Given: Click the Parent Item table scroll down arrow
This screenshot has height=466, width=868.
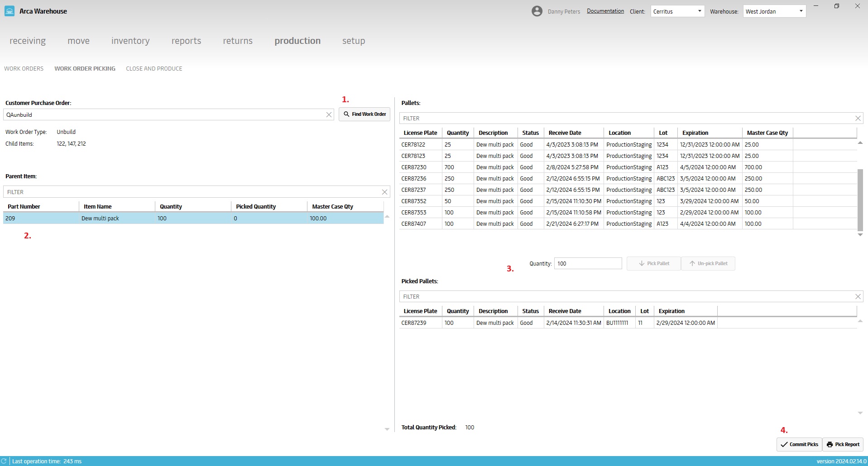Looking at the screenshot, I should [387, 429].
